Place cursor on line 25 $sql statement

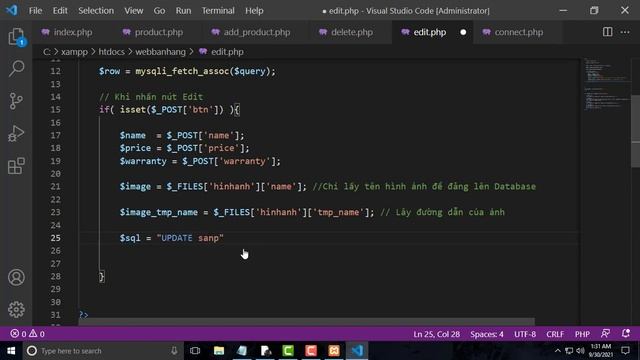click(171, 238)
